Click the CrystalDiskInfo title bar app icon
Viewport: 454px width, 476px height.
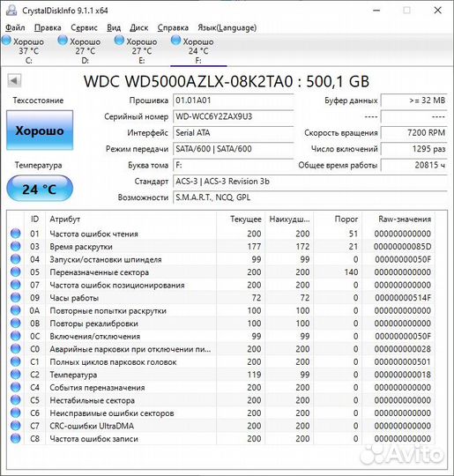(11, 11)
